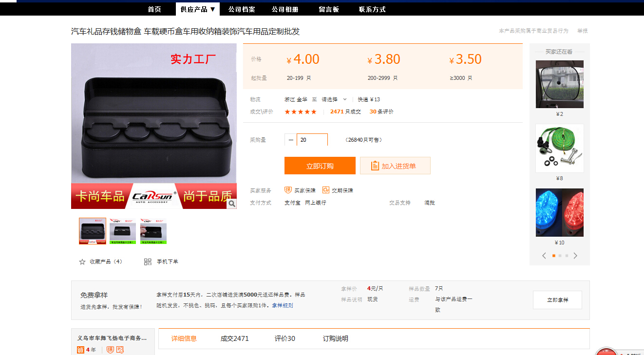Click the 立即订购 order button
Viewport: 644px width, 355px height.
320,166
